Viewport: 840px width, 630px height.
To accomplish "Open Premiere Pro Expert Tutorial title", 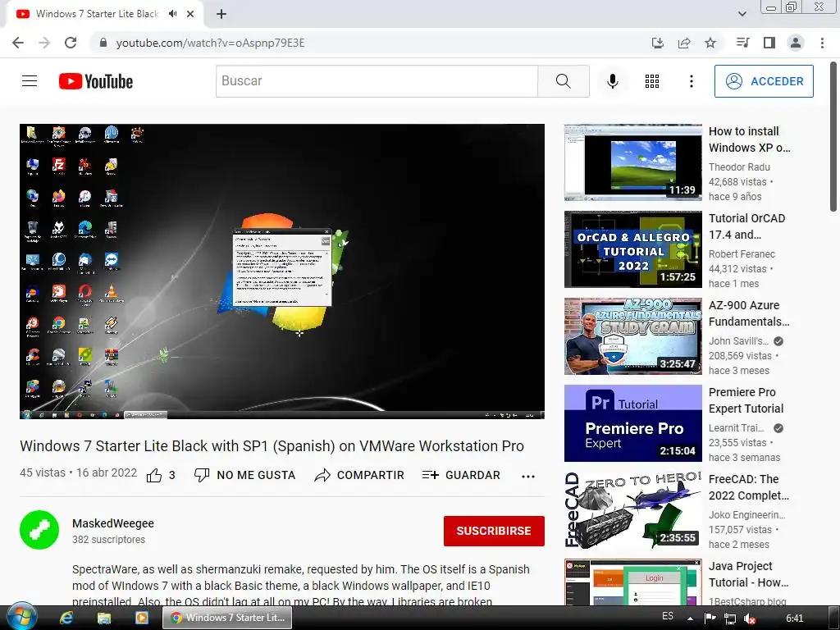I will [746, 400].
